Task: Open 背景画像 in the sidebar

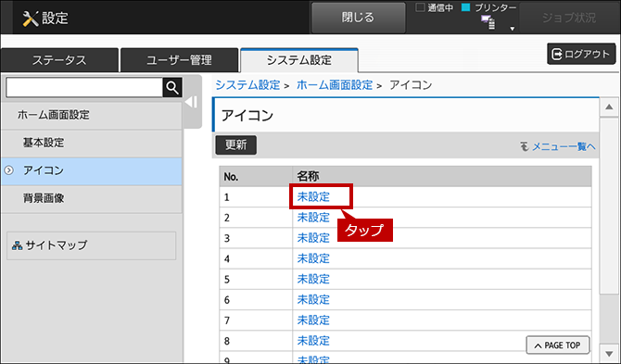Action: [92, 198]
